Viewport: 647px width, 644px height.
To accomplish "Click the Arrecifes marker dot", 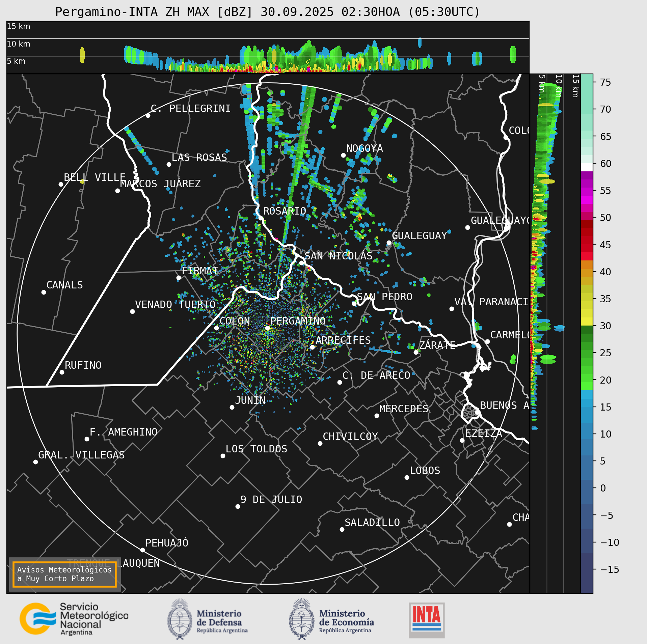I will (x=312, y=347).
